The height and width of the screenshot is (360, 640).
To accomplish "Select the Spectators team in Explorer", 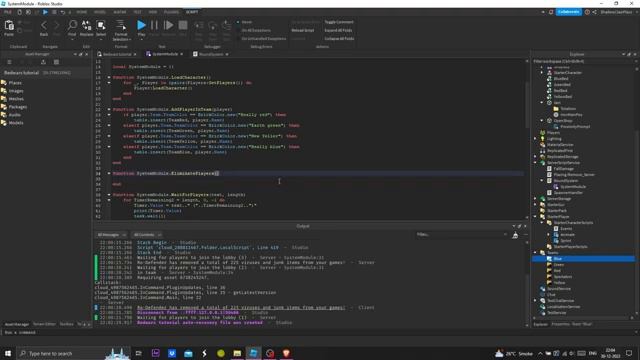I will click(x=562, y=277).
